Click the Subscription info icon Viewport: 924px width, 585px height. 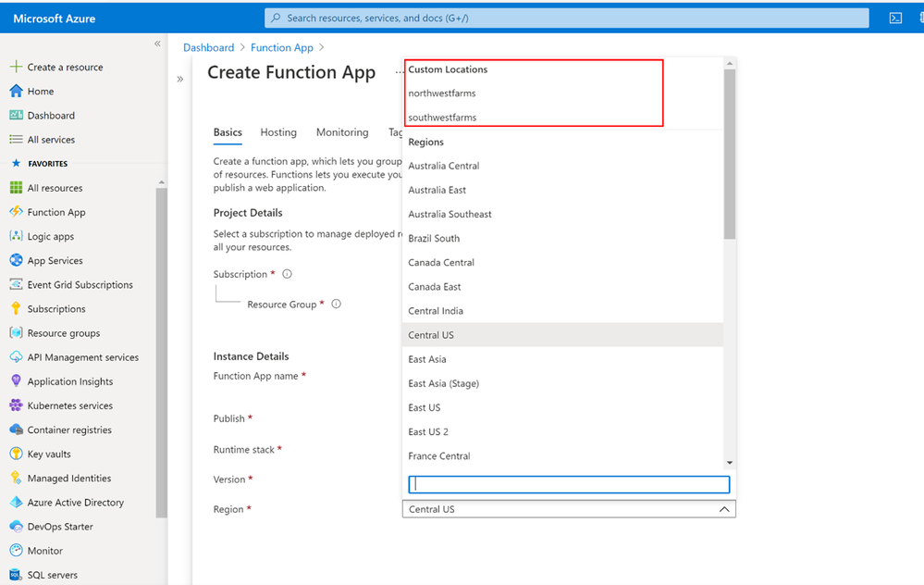coord(287,274)
